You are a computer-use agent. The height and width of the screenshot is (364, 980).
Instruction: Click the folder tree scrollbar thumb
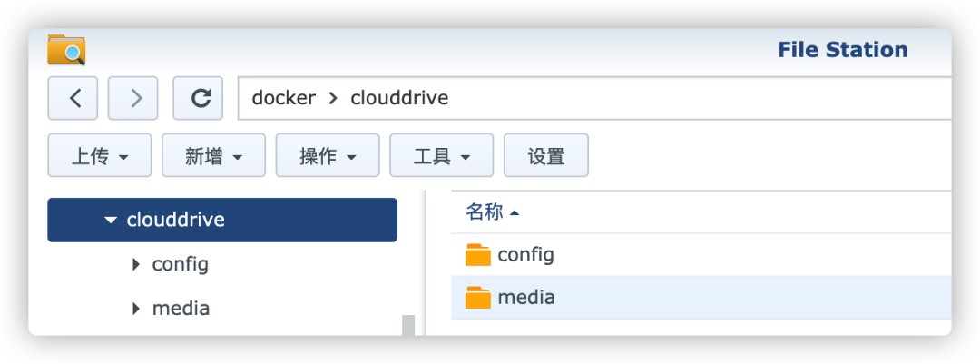click(408, 325)
